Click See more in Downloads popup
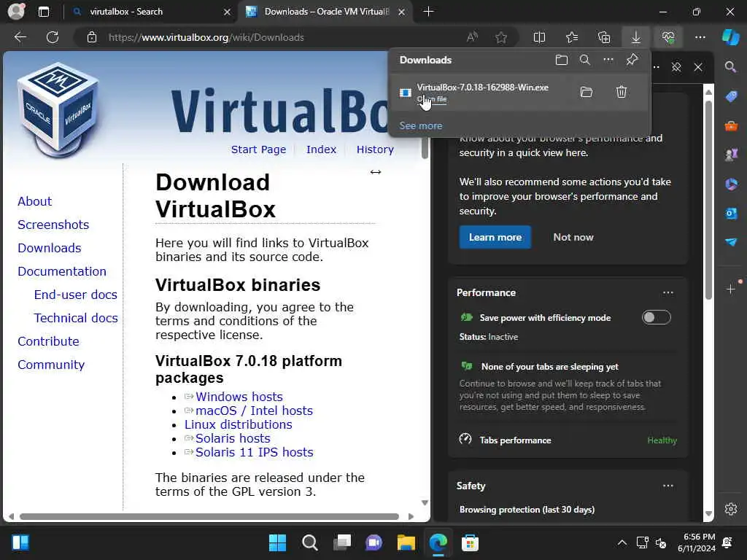747x560 pixels. 421,125
